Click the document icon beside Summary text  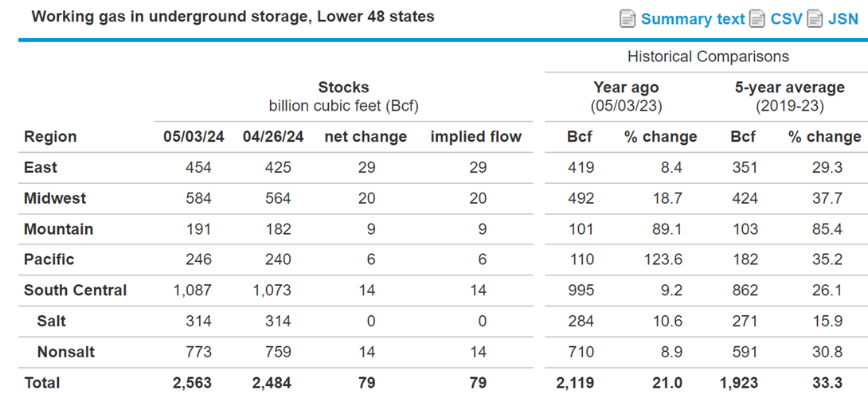coord(628,19)
